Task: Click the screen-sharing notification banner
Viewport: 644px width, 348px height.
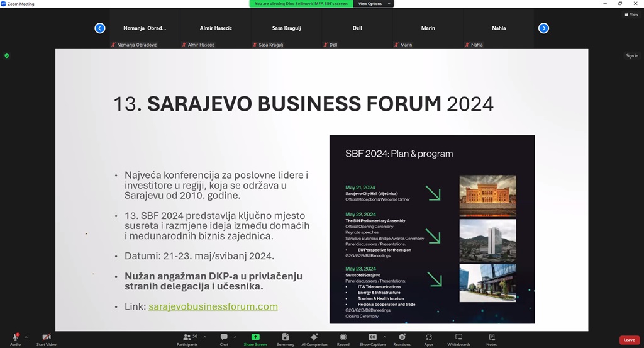Action: (301, 4)
